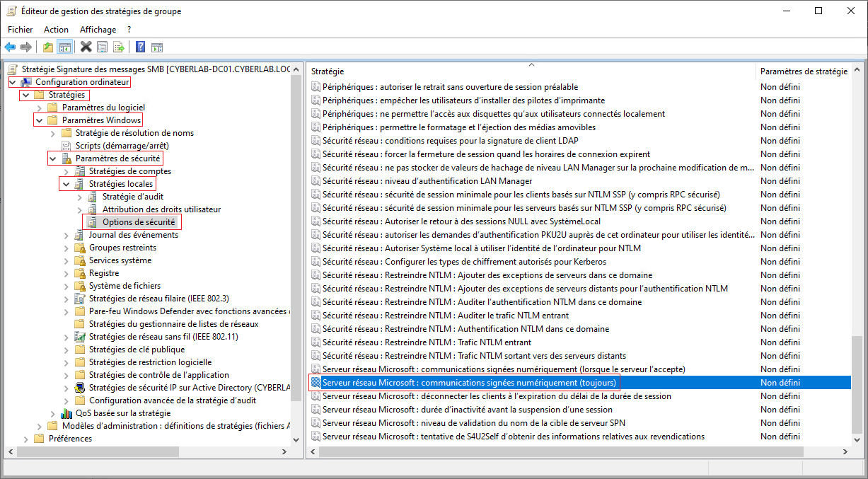The image size is (868, 479).
Task: Select Options de sécurité in the tree
Action: point(139,222)
